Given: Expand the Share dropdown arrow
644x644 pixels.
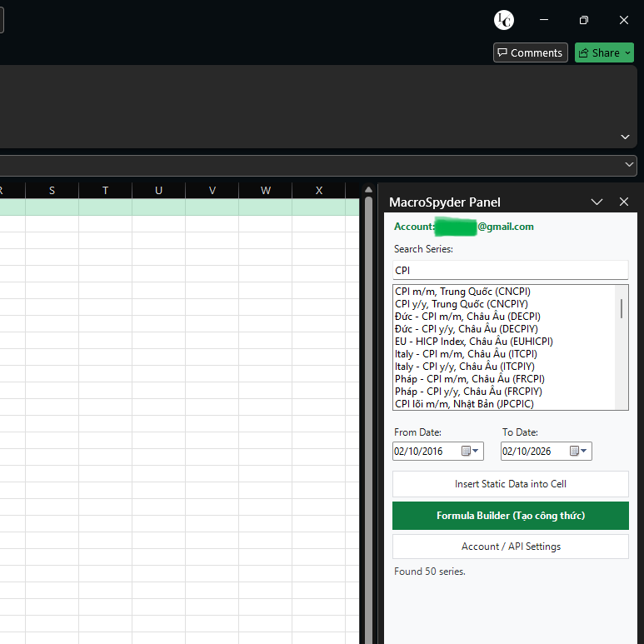Looking at the screenshot, I should [x=628, y=52].
